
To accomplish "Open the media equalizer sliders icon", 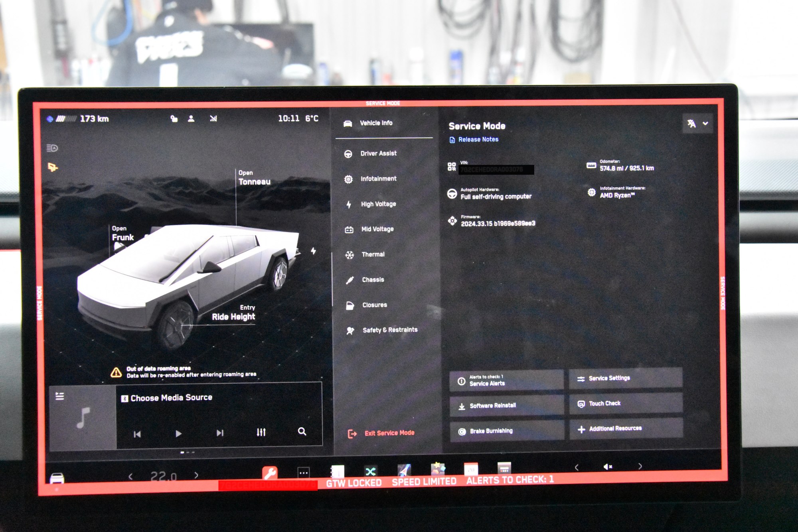I will tap(261, 432).
